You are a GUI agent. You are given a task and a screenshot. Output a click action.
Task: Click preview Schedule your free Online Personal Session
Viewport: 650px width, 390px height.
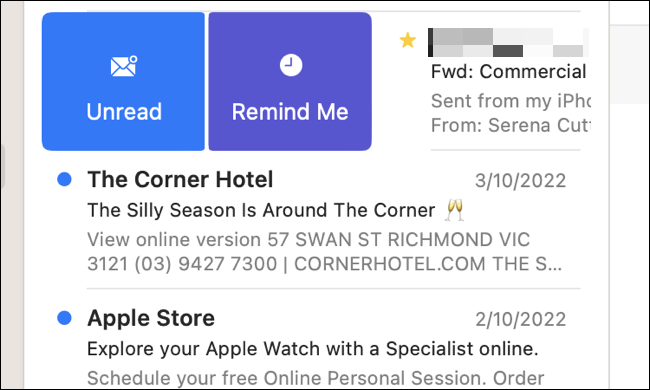315,378
